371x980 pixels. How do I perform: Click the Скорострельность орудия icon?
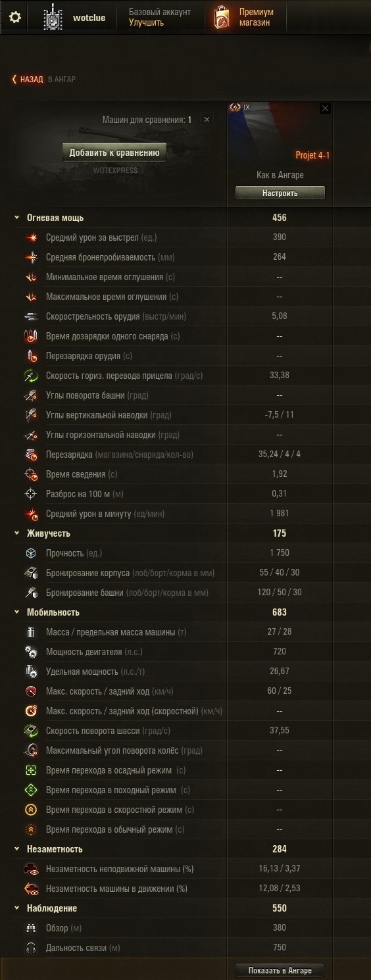[32, 316]
